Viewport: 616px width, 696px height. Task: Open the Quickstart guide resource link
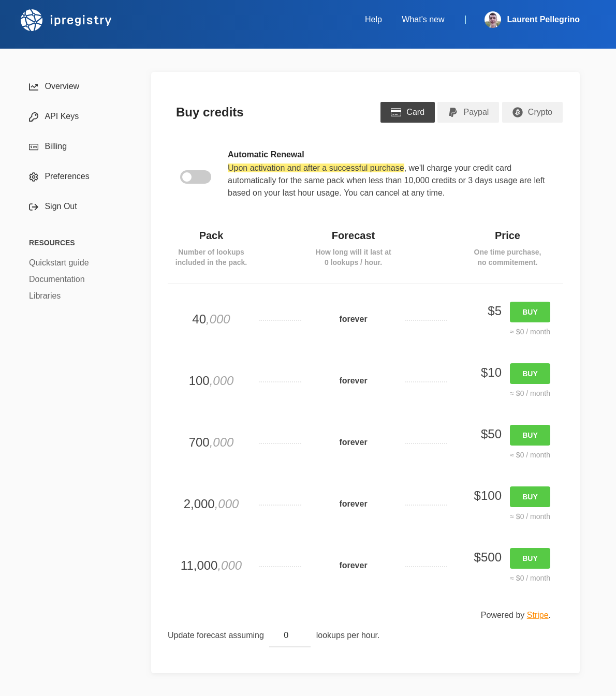click(59, 263)
